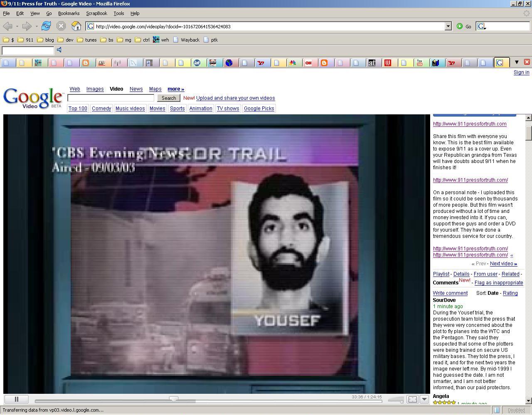Open the URL history dropdown arrow
532x415 pixels.
coord(448,26)
